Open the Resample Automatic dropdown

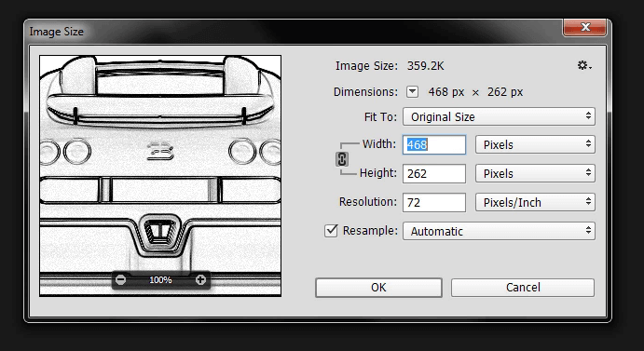(x=499, y=231)
